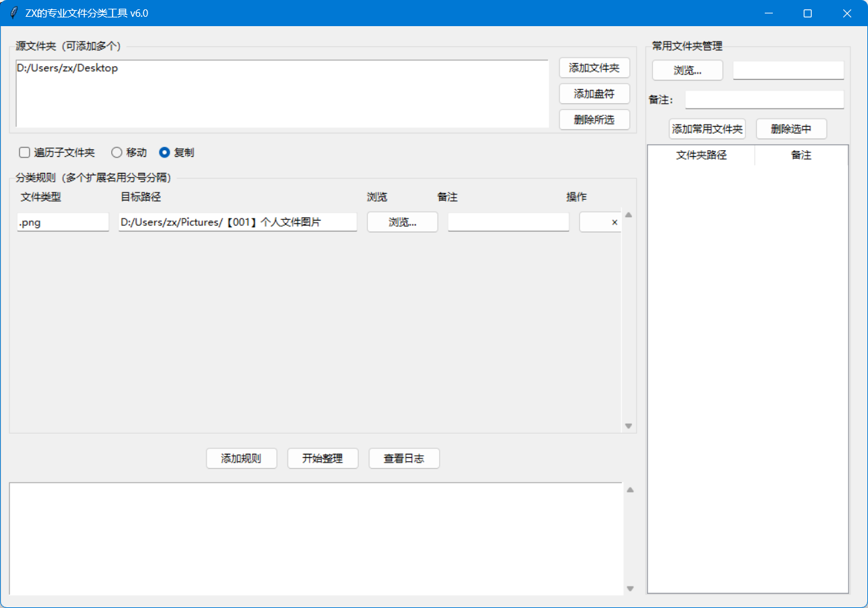Open 浏览... for the .png rule target

point(402,223)
